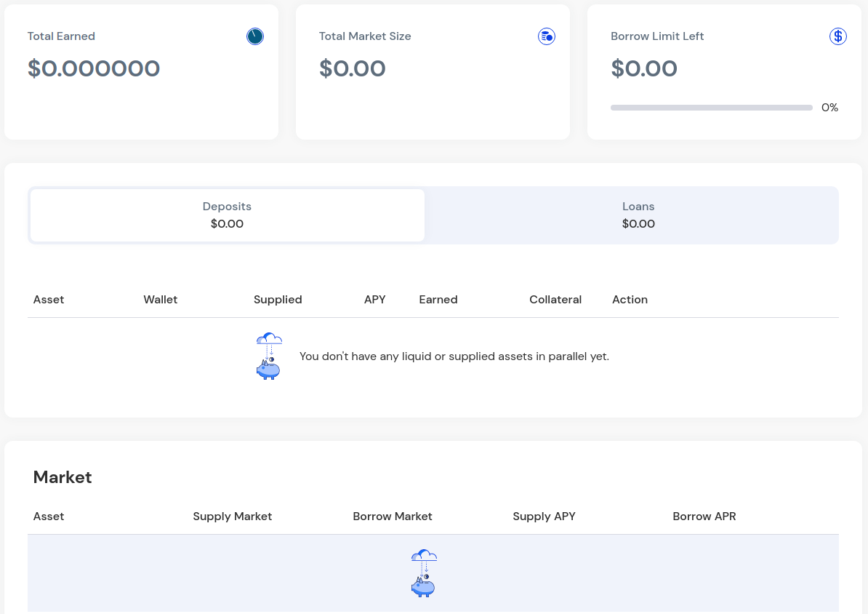Click the Supply APY column header

(x=544, y=517)
